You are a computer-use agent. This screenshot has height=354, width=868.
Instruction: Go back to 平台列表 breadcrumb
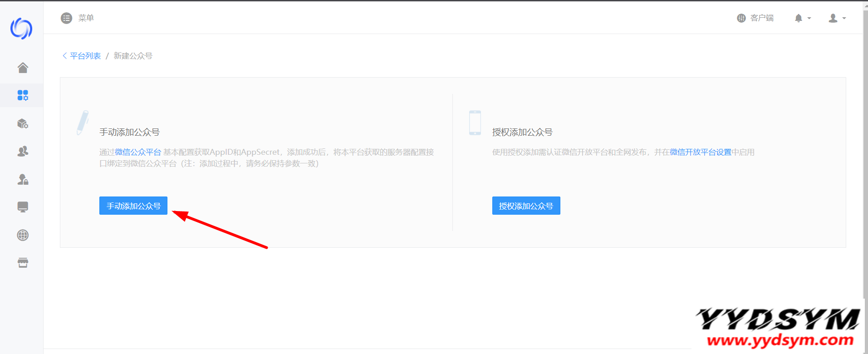(x=85, y=56)
